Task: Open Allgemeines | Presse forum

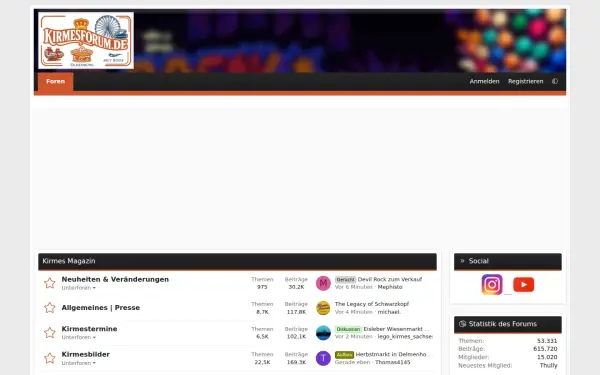Action: pos(101,308)
